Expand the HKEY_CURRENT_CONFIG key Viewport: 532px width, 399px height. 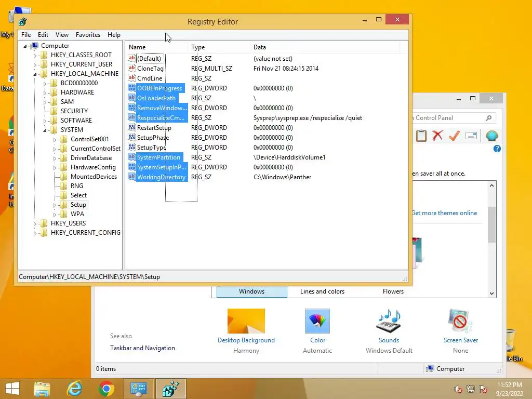pos(35,233)
